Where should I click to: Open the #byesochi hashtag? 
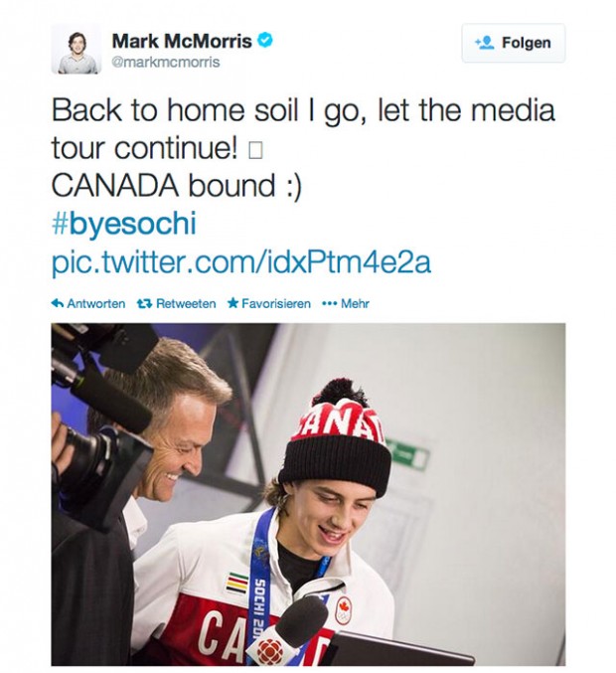pos(123,224)
